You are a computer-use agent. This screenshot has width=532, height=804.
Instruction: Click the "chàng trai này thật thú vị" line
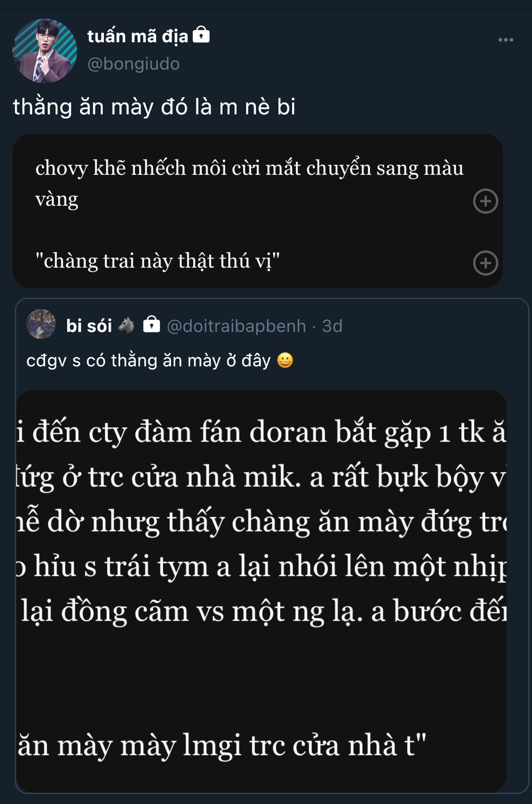point(157,261)
